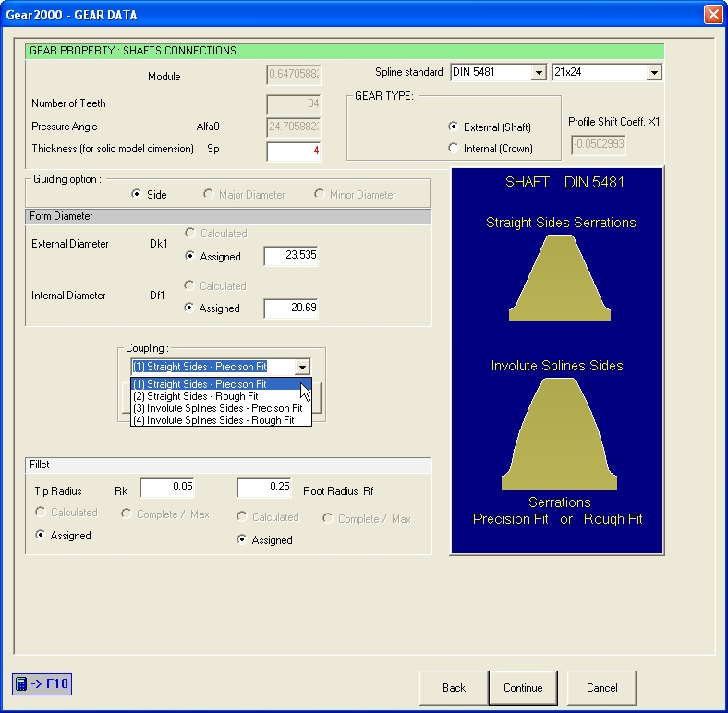Open the 21x24 spline size dropdown

(x=654, y=72)
